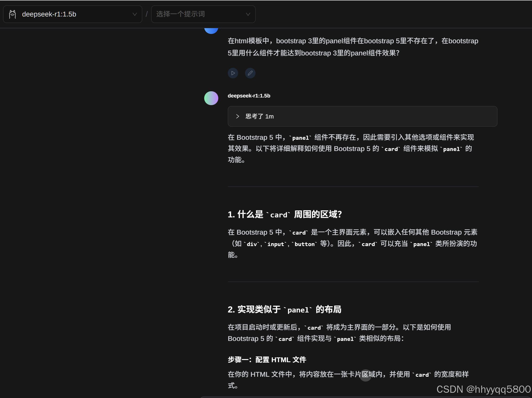
Task: Click the model selector's chevron arrow
Action: (135, 14)
